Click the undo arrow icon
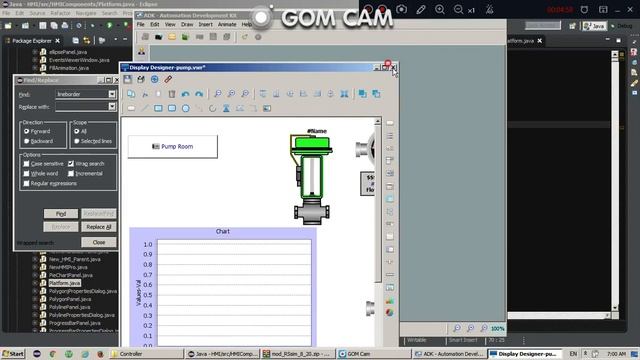Image resolution: width=640 pixels, height=360 pixels. coord(185,94)
